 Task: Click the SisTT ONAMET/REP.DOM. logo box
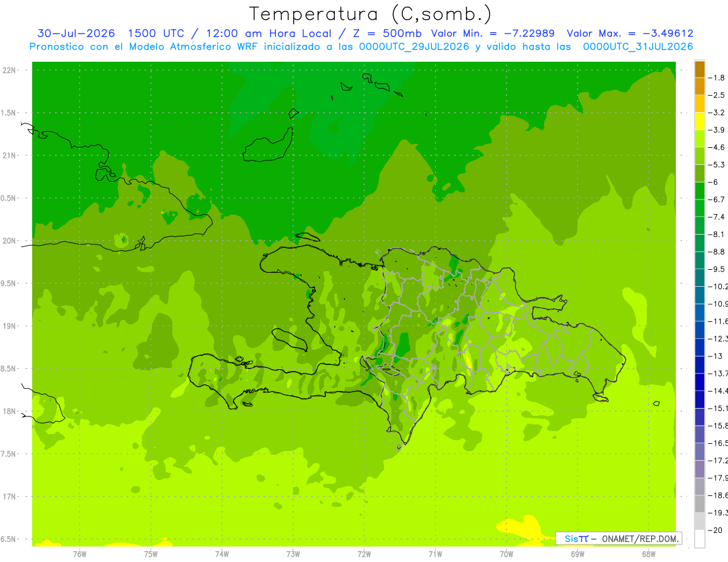click(x=618, y=538)
